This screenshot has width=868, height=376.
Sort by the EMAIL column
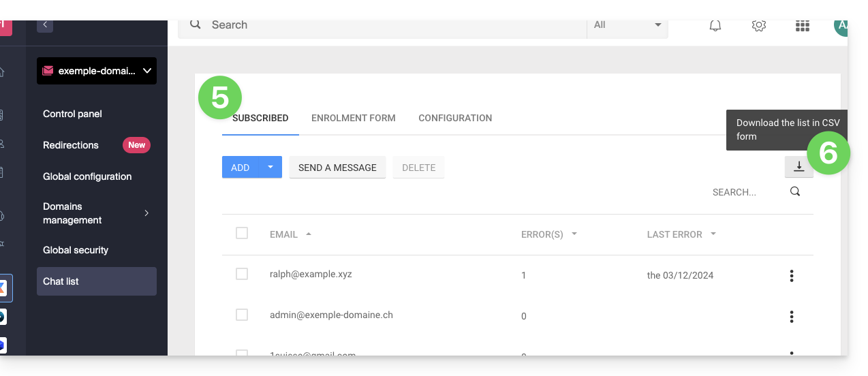(290, 234)
